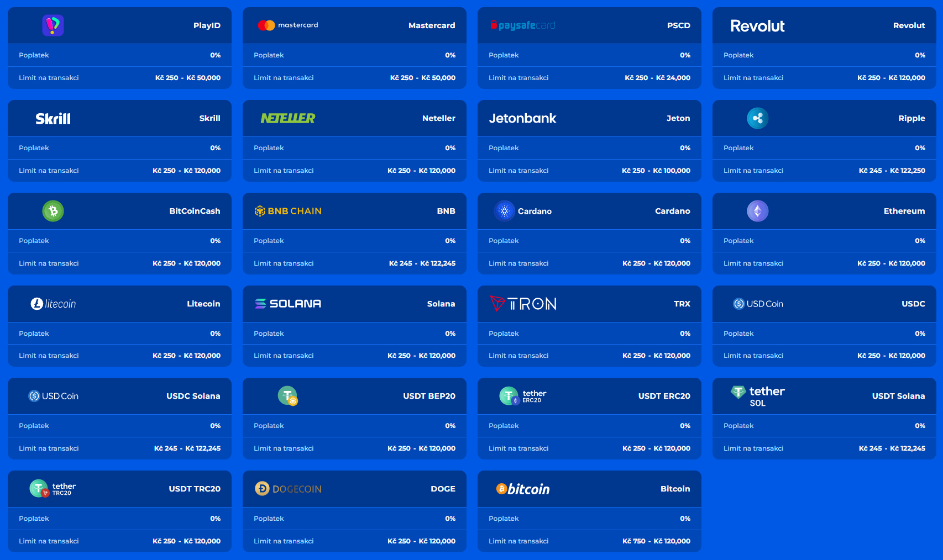
Task: Click the Cardano network icon
Action: [505, 211]
